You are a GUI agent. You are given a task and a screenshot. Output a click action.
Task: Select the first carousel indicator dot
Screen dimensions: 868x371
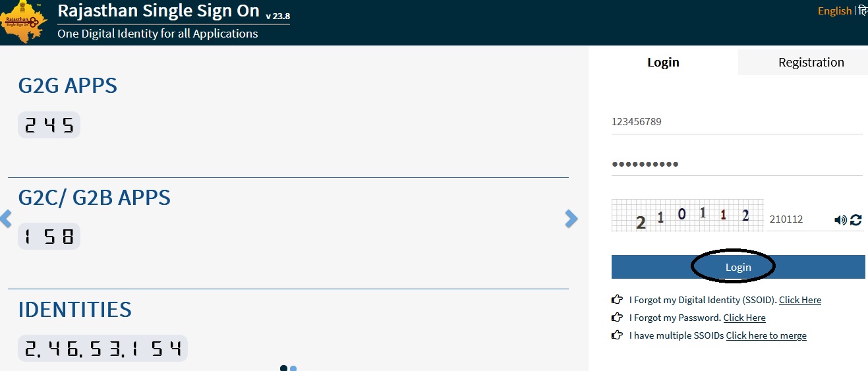coord(284,368)
